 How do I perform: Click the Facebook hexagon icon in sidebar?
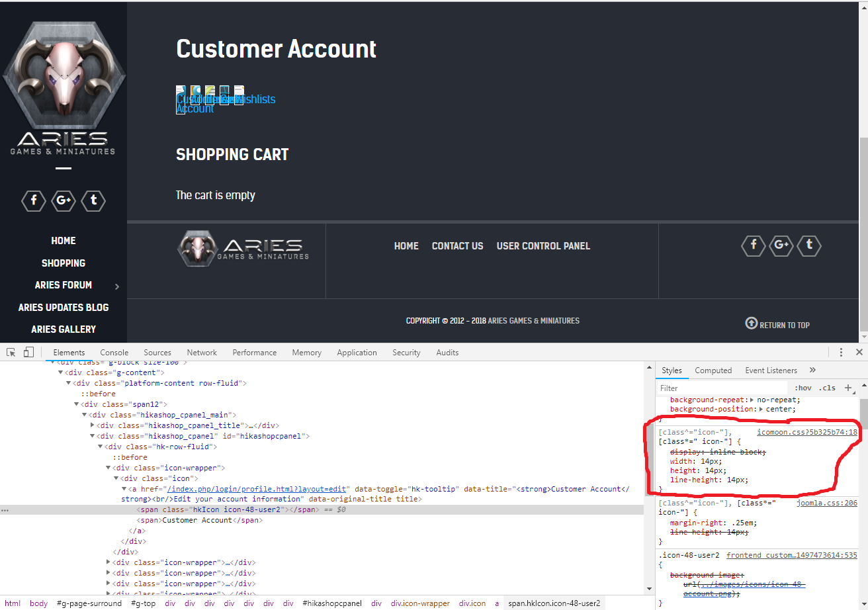pos(34,200)
